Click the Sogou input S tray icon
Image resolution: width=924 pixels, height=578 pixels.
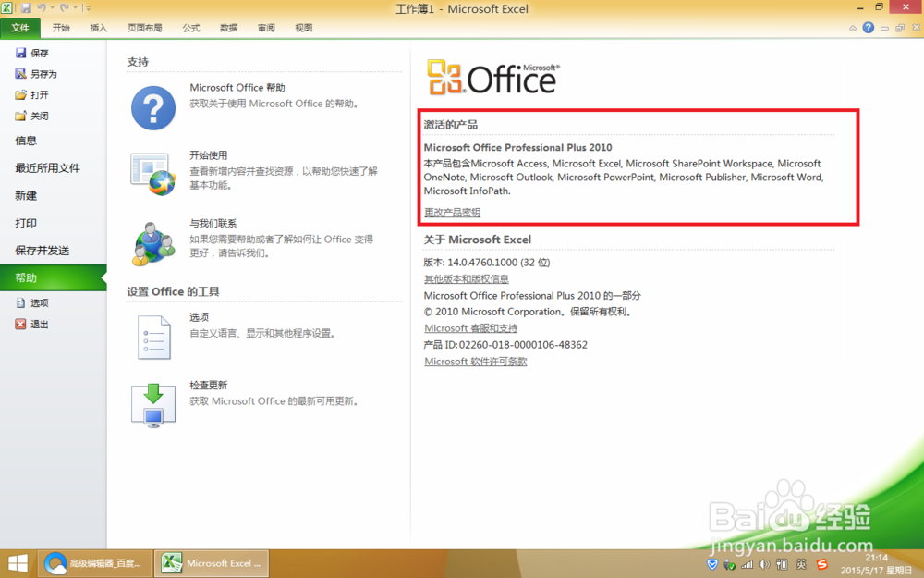tap(822, 564)
